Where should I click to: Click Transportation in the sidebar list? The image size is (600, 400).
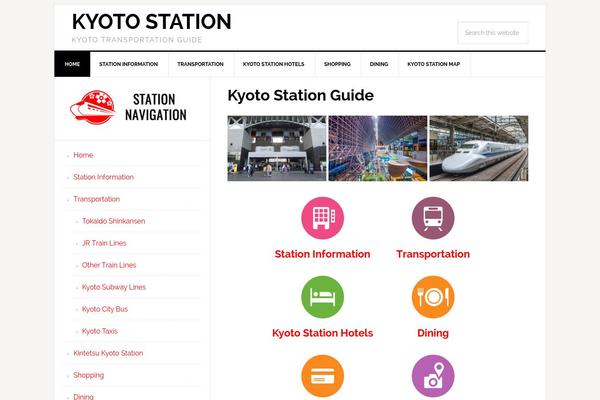click(96, 199)
